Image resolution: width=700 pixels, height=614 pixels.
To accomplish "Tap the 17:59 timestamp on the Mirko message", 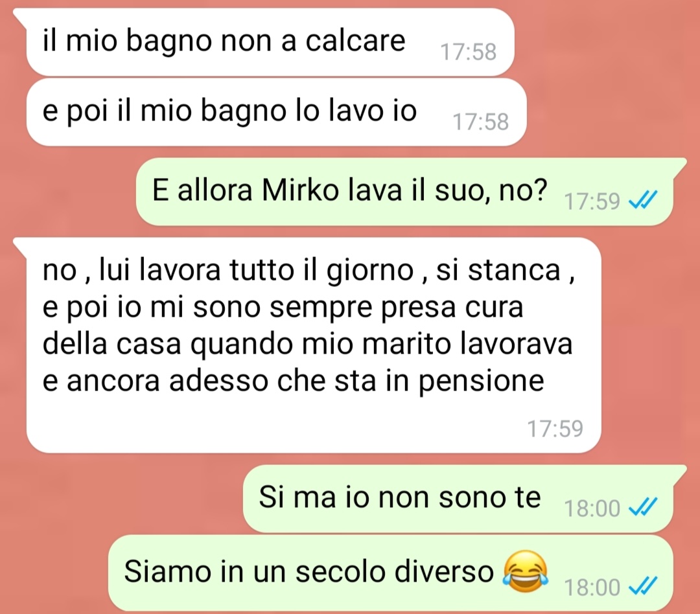I will [592, 201].
